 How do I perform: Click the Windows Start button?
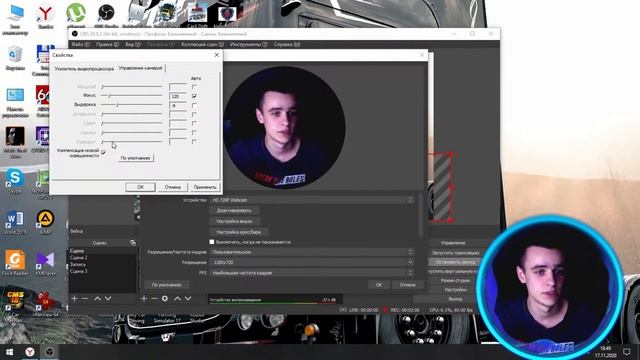coord(9,352)
